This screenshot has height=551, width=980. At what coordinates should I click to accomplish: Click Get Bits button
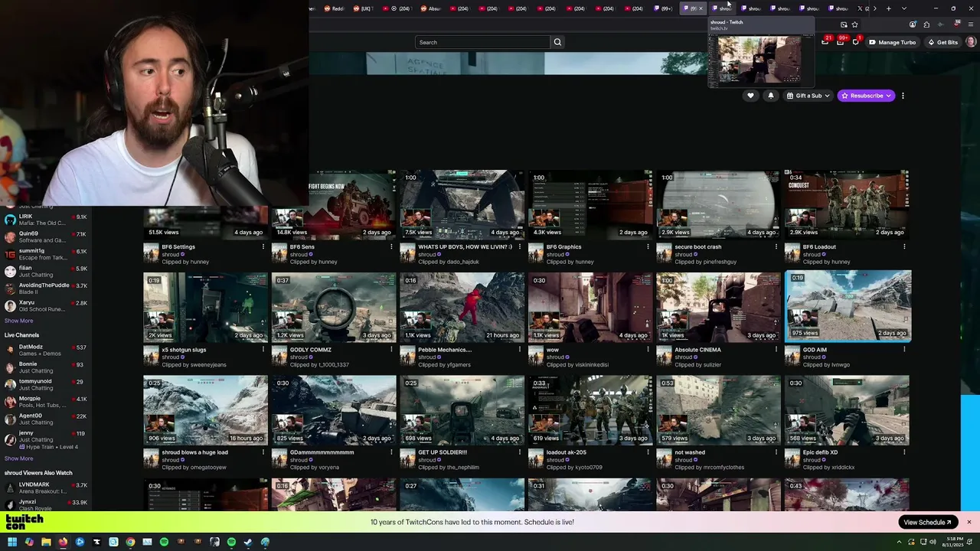point(942,42)
